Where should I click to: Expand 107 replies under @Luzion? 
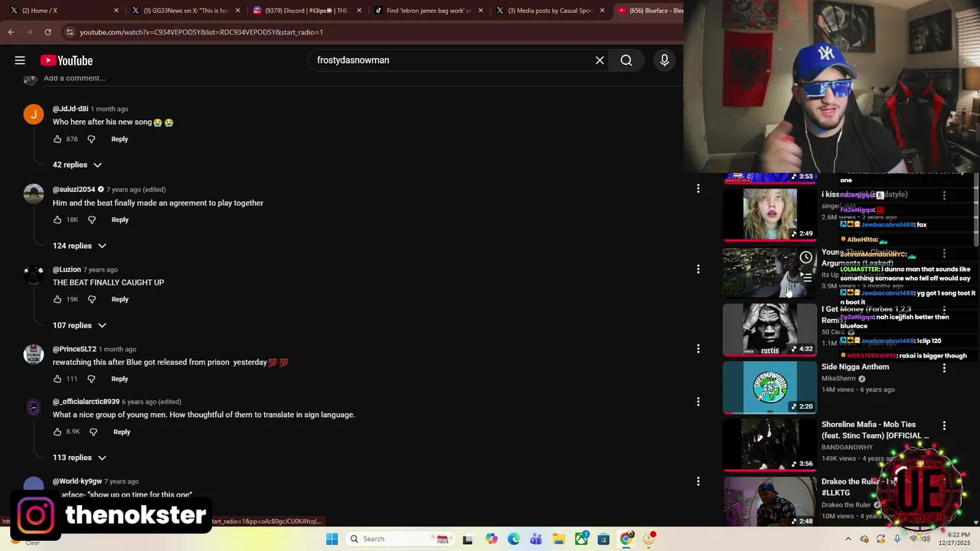coord(79,325)
